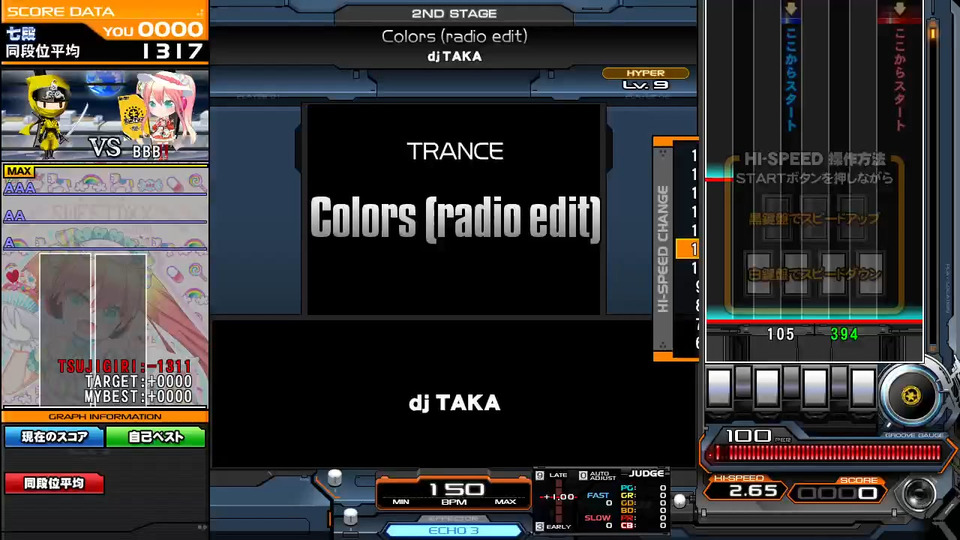Screen dimensions: 960x540
Task: Click the ECHO 3 effector button
Action: [454, 530]
